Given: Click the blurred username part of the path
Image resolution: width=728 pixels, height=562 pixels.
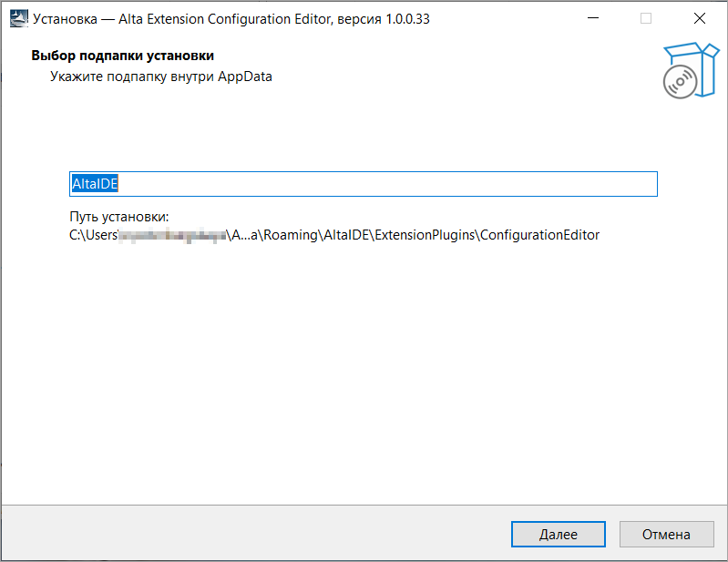Looking at the screenshot, I should click(x=172, y=235).
